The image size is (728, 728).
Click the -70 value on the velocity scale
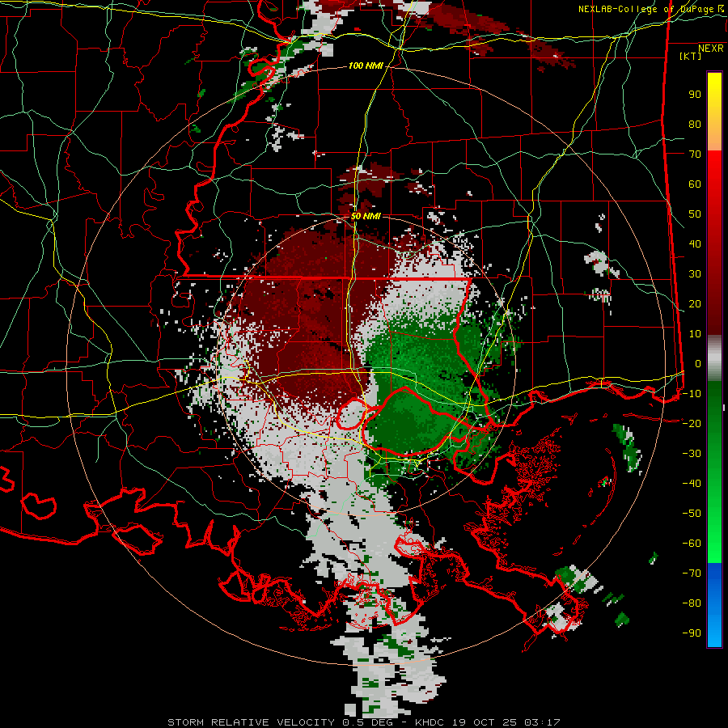point(692,574)
